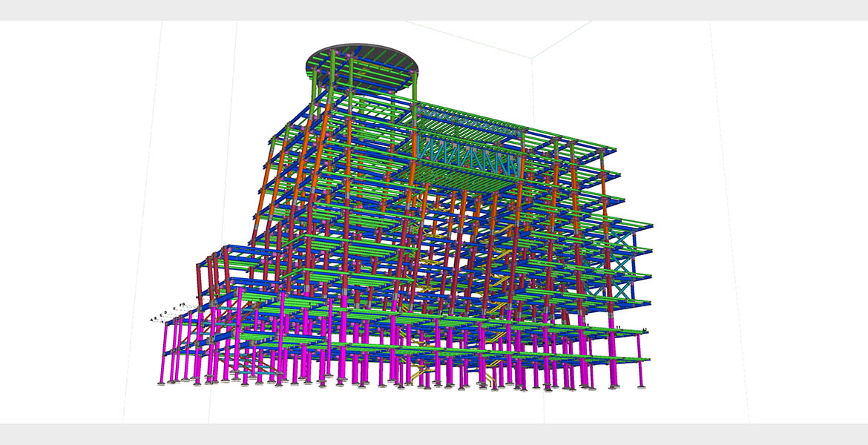Image resolution: width=868 pixels, height=445 pixels.
Task: Click grid label 11 on the right side
Action: pyautogui.click(x=618, y=327)
